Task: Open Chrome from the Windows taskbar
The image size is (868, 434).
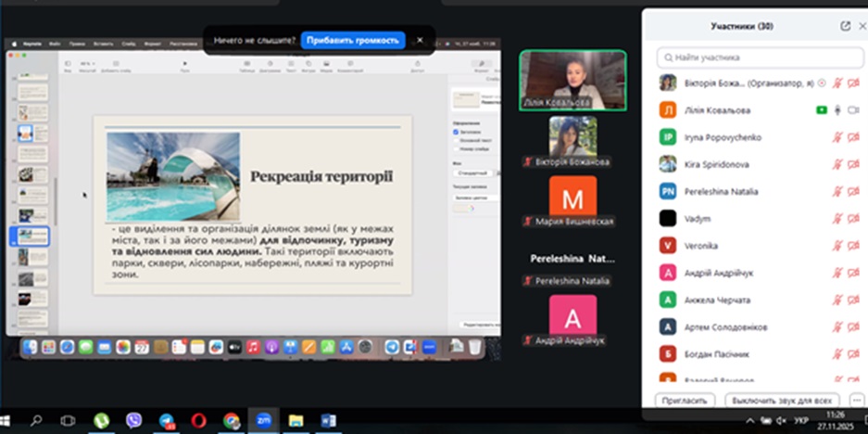Action: click(231, 420)
